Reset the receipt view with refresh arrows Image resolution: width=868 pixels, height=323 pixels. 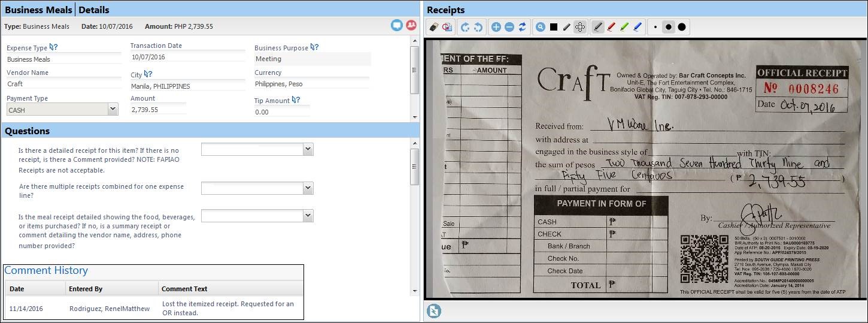[x=522, y=28]
